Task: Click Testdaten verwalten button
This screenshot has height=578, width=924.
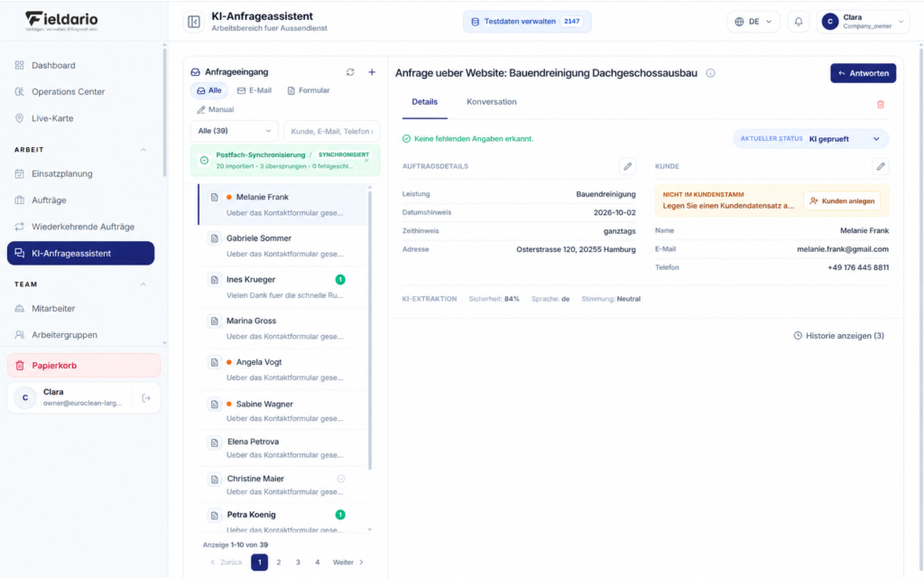Action: [x=527, y=22]
